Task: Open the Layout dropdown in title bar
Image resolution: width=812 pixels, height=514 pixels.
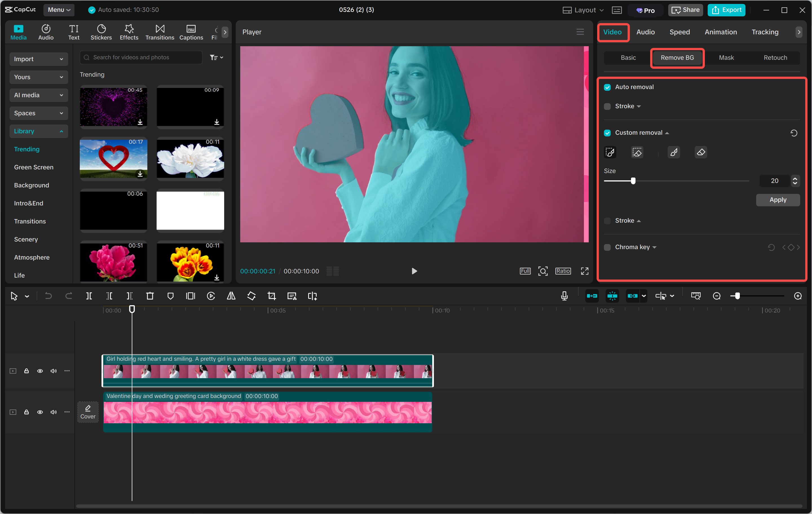Action: (x=583, y=10)
